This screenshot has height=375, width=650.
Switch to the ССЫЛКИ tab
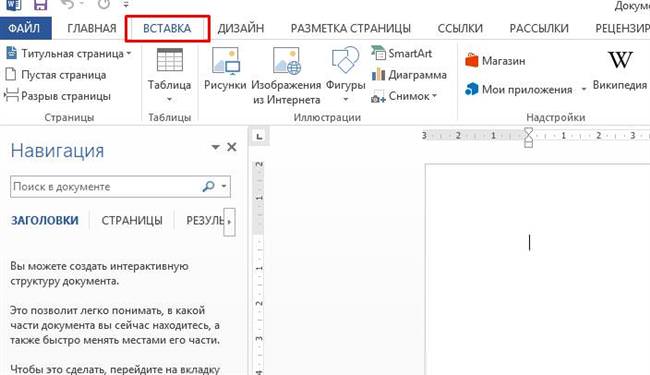[460, 28]
